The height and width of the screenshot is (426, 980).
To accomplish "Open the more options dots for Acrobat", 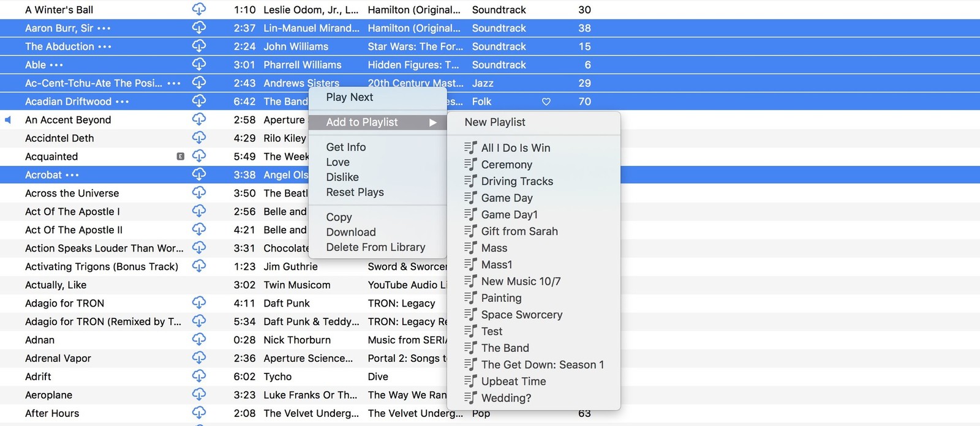I will pyautogui.click(x=72, y=175).
